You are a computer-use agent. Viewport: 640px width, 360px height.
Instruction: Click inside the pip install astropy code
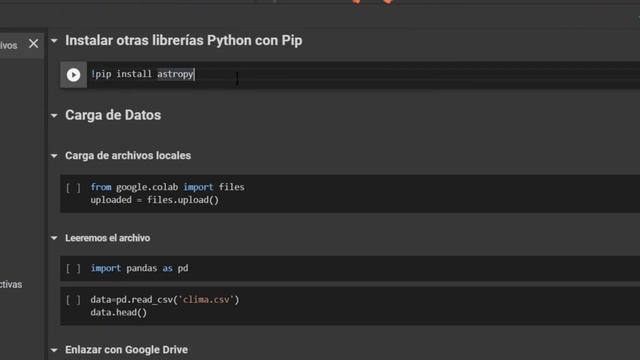(142, 74)
